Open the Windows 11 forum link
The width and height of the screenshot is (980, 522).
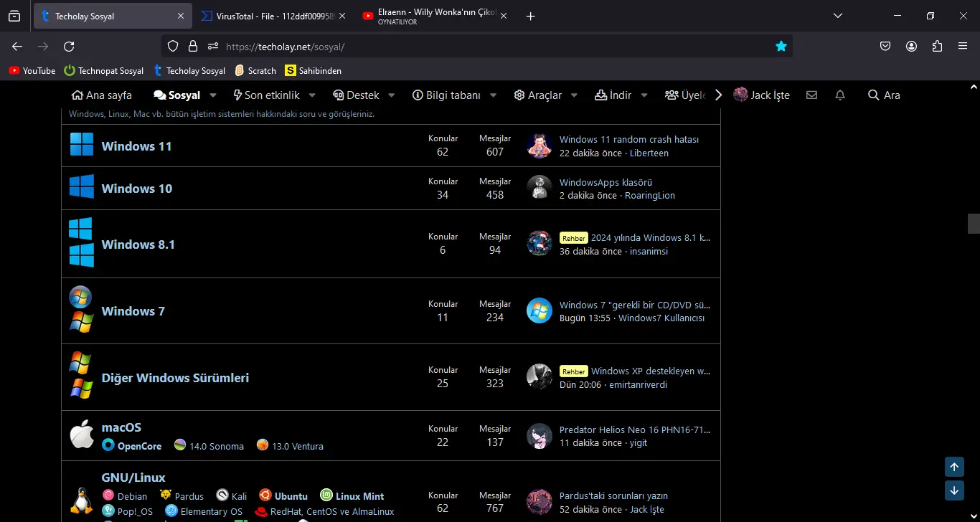137,146
